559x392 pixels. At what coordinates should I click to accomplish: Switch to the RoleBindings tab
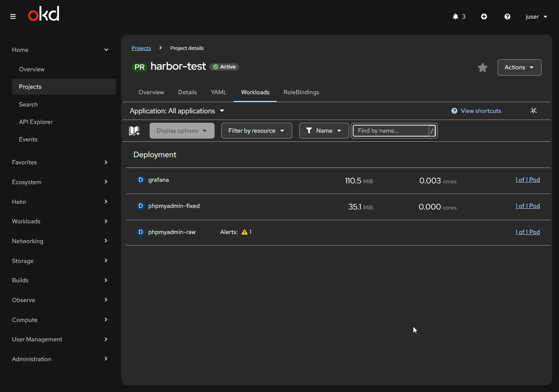(301, 92)
